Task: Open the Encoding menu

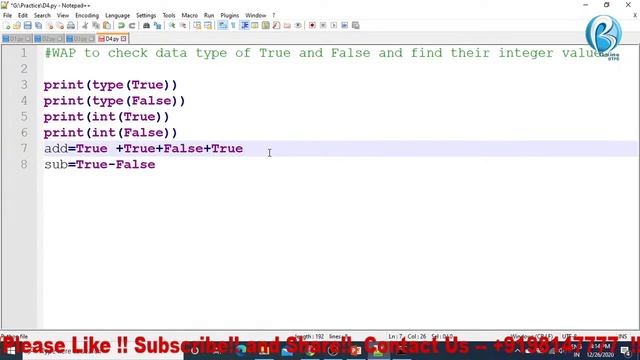Action: pos(87,16)
